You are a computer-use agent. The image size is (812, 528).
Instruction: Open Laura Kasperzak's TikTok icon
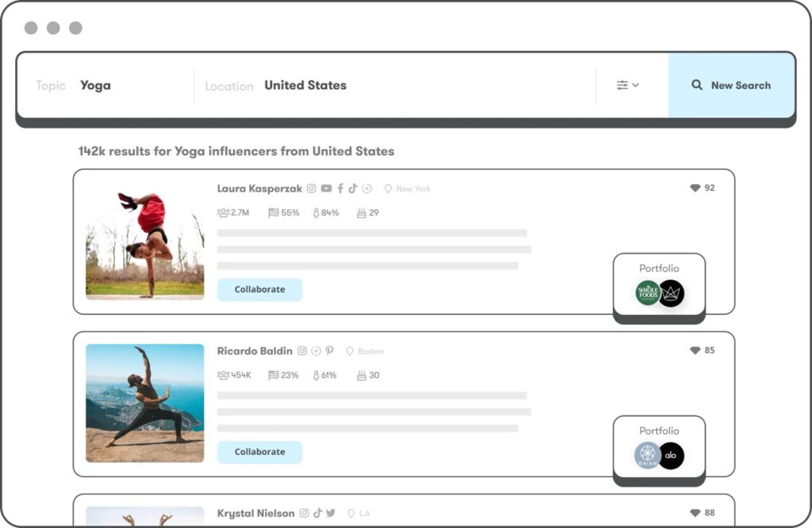pyautogui.click(x=353, y=189)
